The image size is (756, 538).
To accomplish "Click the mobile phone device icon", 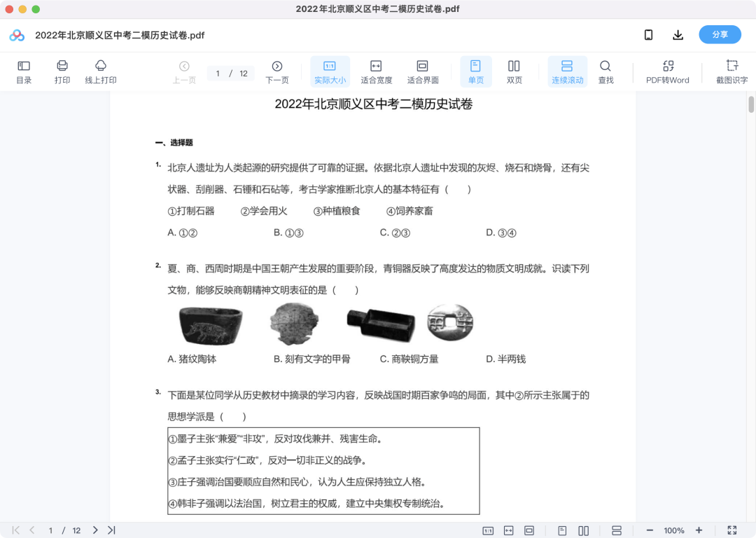I will pyautogui.click(x=648, y=35).
